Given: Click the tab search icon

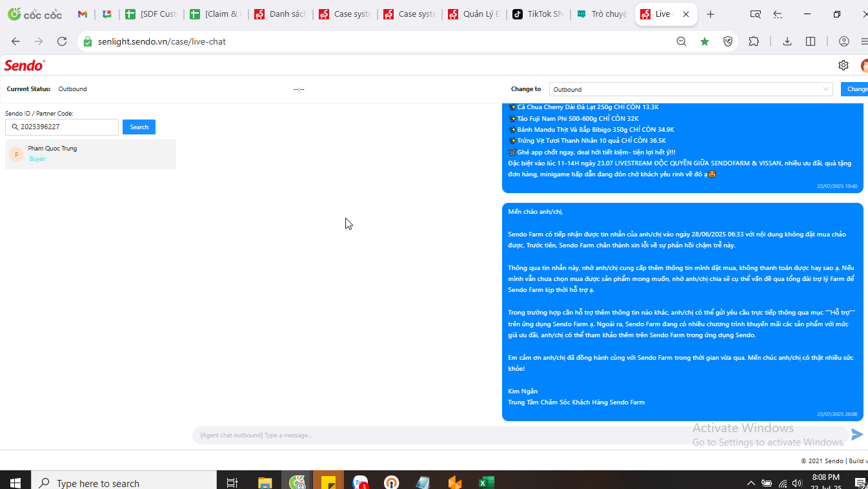Looking at the screenshot, I should (x=755, y=14).
